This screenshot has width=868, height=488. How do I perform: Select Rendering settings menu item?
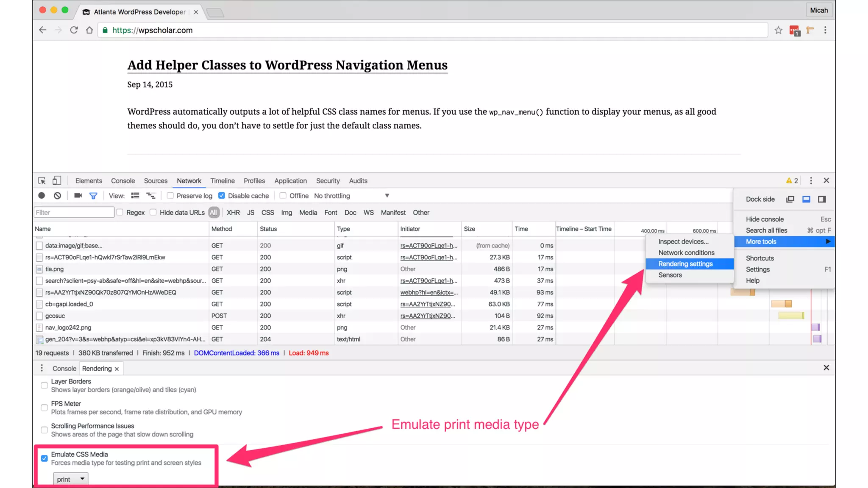685,264
